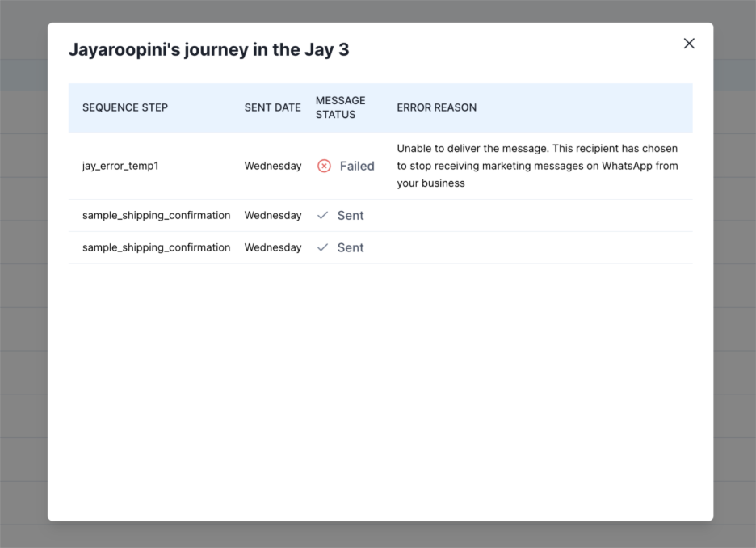Click the Jayaroopini's journey dialog title
The image size is (756, 548).
click(x=208, y=49)
